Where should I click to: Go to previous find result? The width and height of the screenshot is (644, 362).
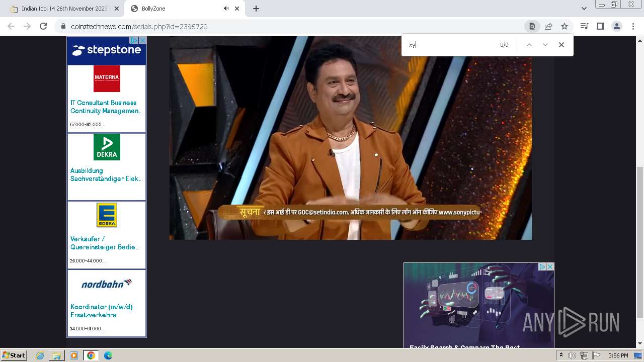(x=529, y=45)
